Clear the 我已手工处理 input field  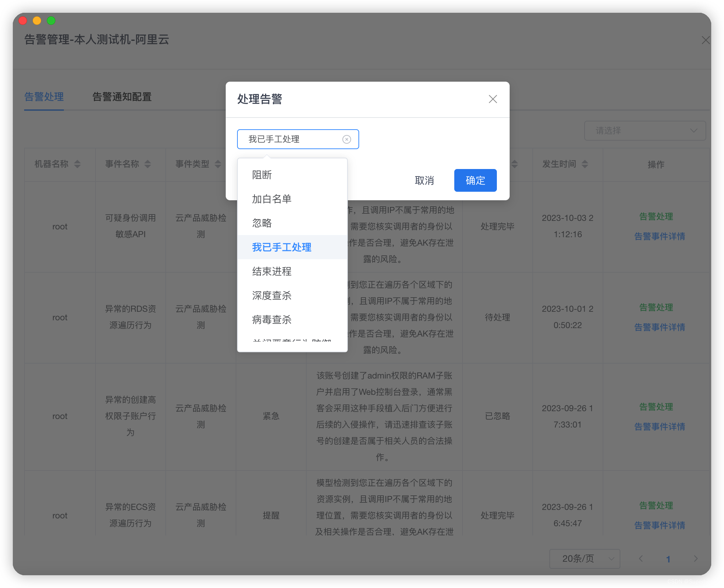346,139
